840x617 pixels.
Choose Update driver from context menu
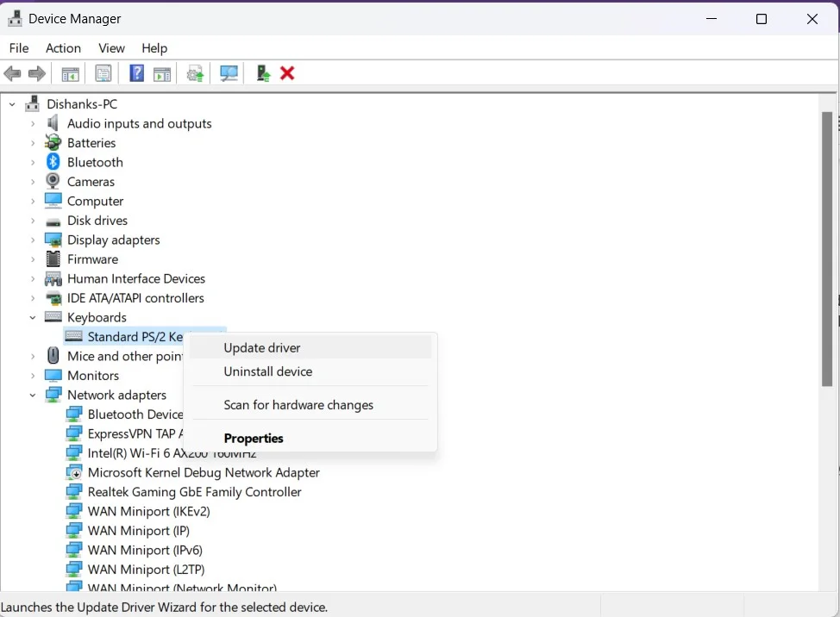(310, 348)
